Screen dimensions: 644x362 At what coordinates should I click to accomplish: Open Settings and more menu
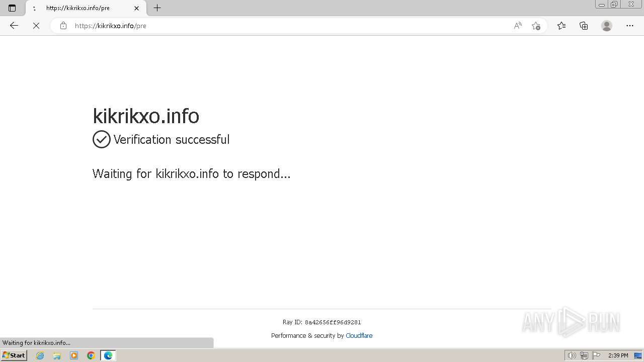(630, 26)
